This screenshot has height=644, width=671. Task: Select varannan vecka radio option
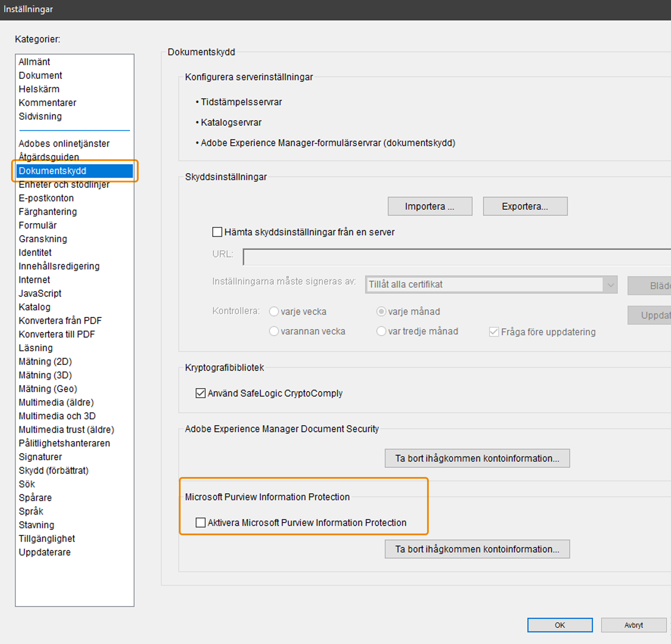(274, 331)
